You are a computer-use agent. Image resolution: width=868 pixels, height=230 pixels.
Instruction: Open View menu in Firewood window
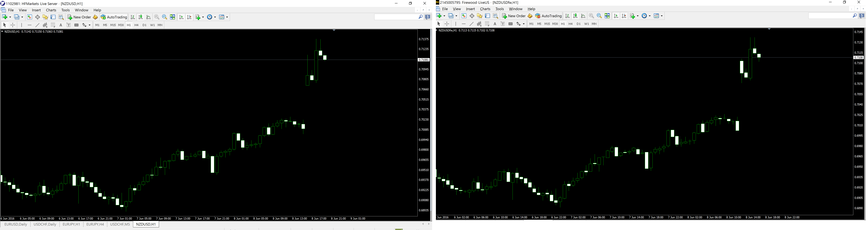pyautogui.click(x=457, y=9)
